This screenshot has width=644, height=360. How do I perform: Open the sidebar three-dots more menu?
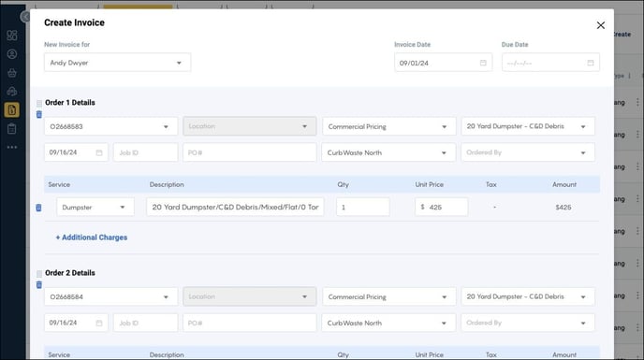12,147
